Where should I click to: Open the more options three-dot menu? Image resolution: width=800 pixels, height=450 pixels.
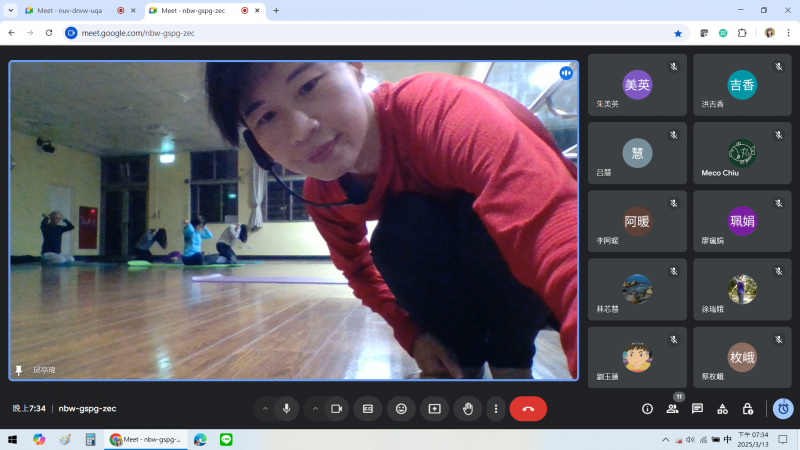pos(495,408)
